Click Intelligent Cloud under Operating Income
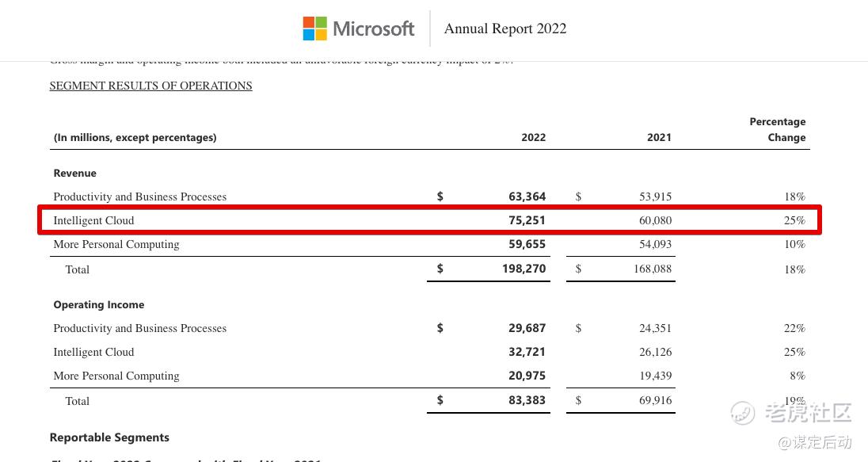The image size is (868, 462). coord(93,353)
